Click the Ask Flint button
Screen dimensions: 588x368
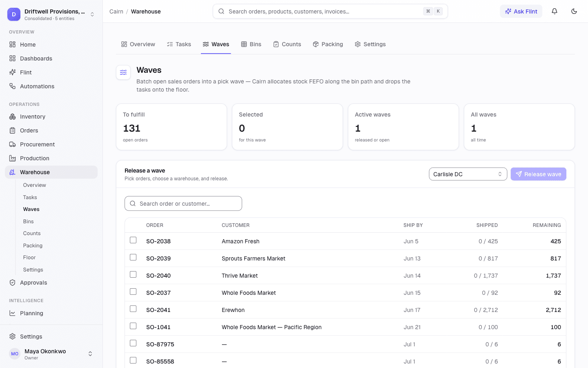tap(521, 11)
